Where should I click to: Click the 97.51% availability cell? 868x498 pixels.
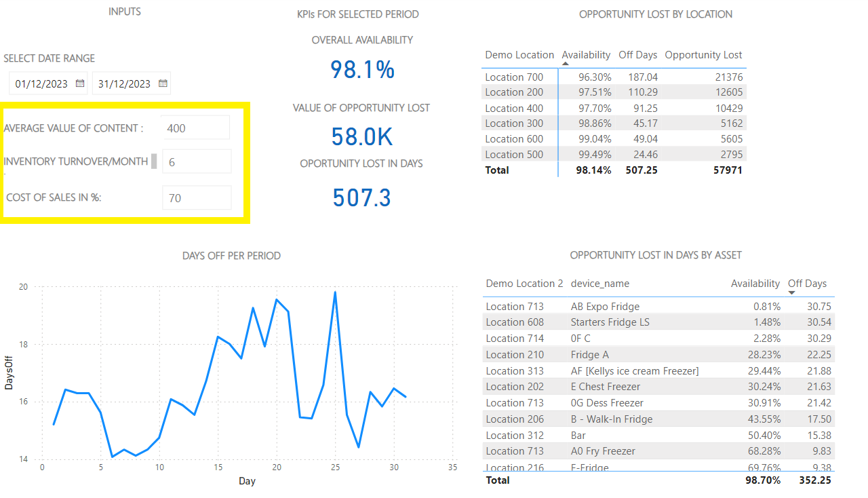tap(595, 92)
